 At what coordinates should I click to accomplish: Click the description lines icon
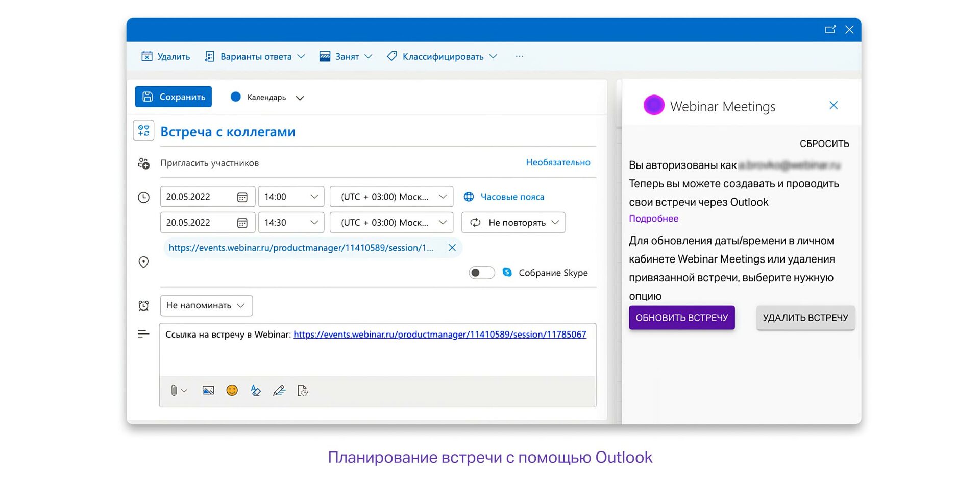pos(143,333)
